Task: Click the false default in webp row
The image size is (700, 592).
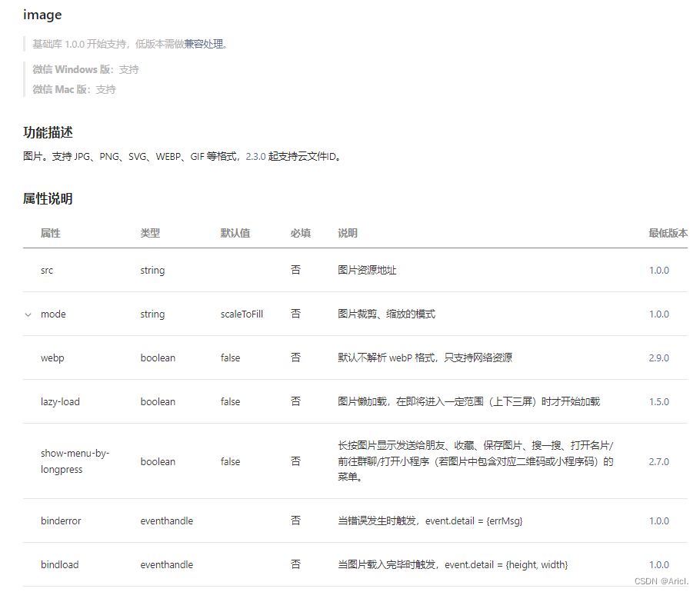Action: (230, 358)
